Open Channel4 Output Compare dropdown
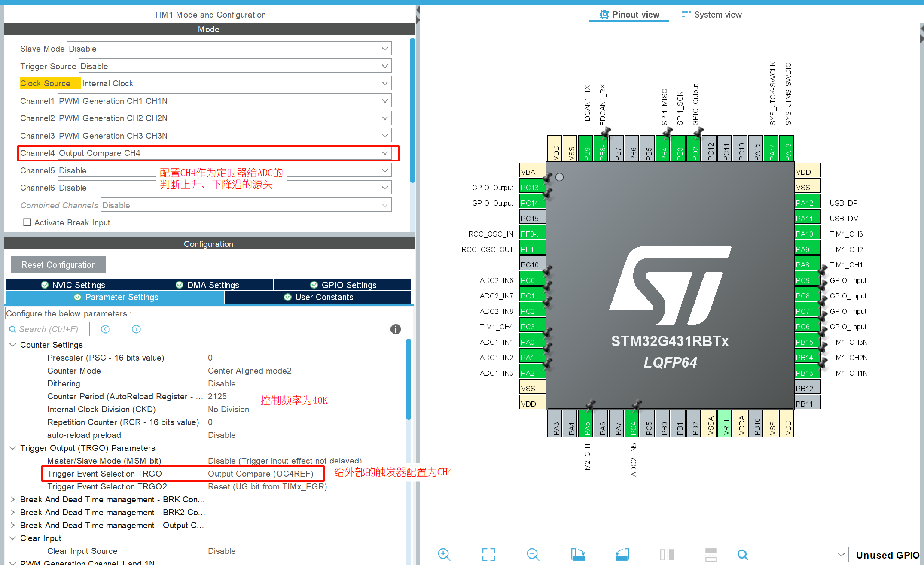Screen dimensions: 924x565 coord(385,153)
